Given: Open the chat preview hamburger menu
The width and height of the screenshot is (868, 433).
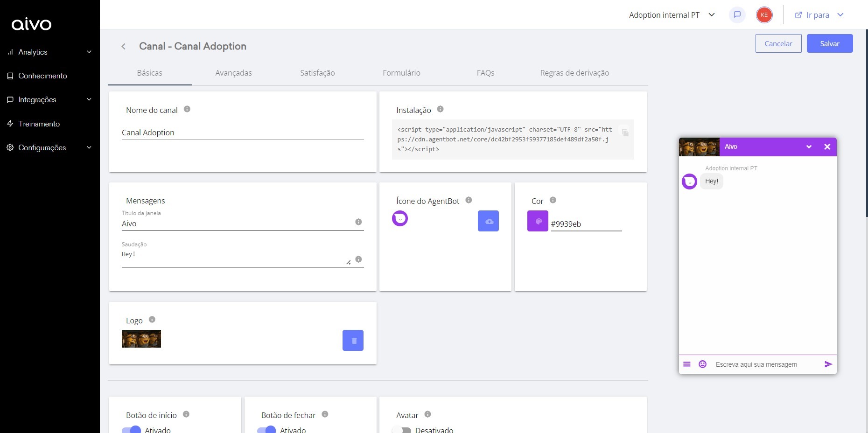Looking at the screenshot, I should [x=687, y=364].
